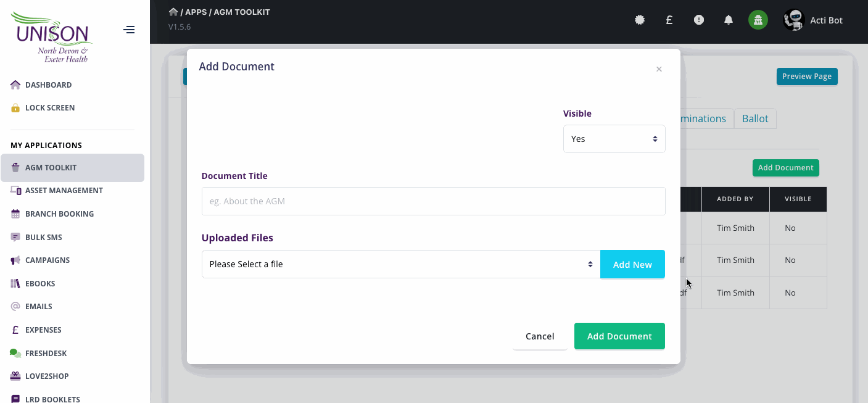The width and height of the screenshot is (868, 403).
Task: Close the Add Document dialog
Action: [659, 69]
